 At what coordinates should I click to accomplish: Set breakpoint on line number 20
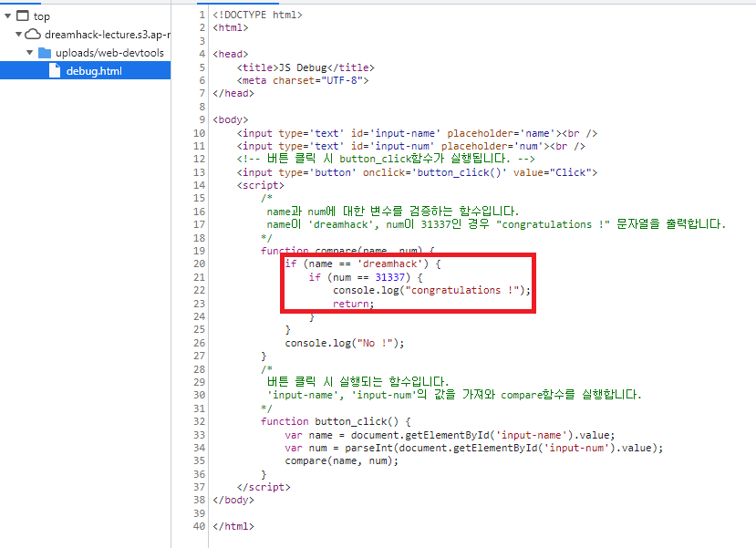pos(199,264)
